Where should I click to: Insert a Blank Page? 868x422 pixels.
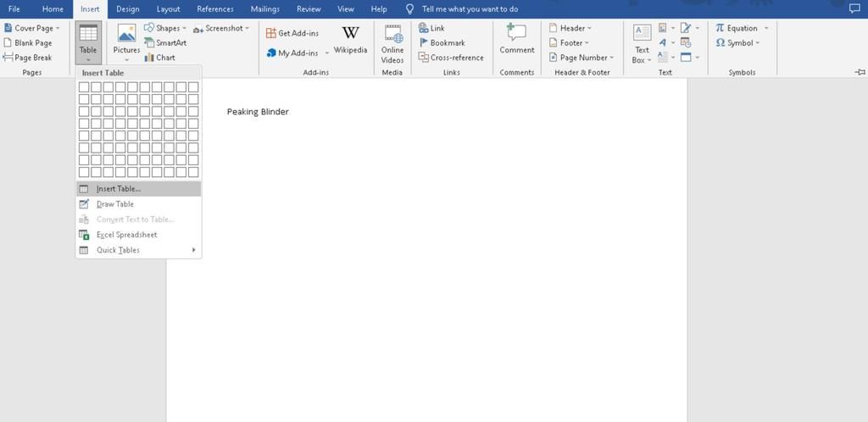tap(28, 42)
